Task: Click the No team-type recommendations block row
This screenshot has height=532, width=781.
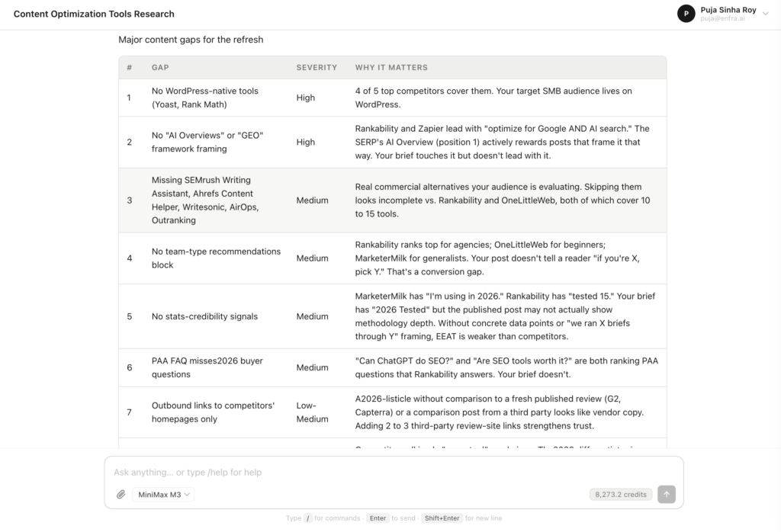Action: [x=393, y=258]
